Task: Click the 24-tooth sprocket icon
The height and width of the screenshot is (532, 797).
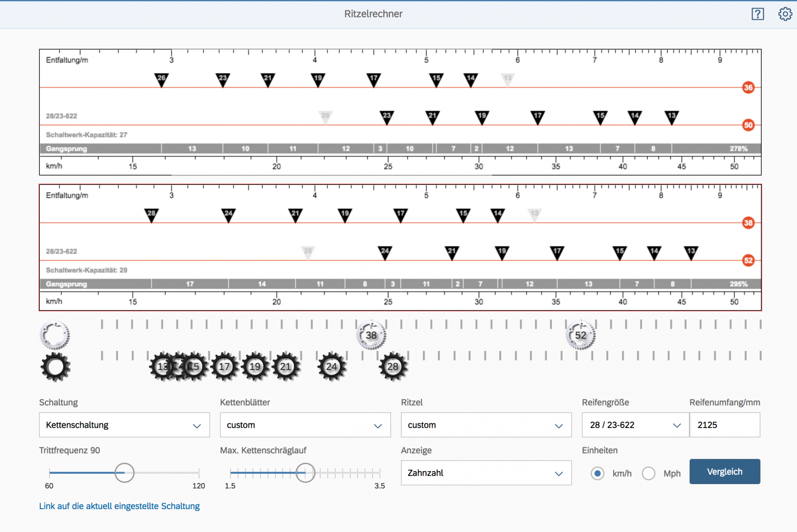Action: point(332,367)
